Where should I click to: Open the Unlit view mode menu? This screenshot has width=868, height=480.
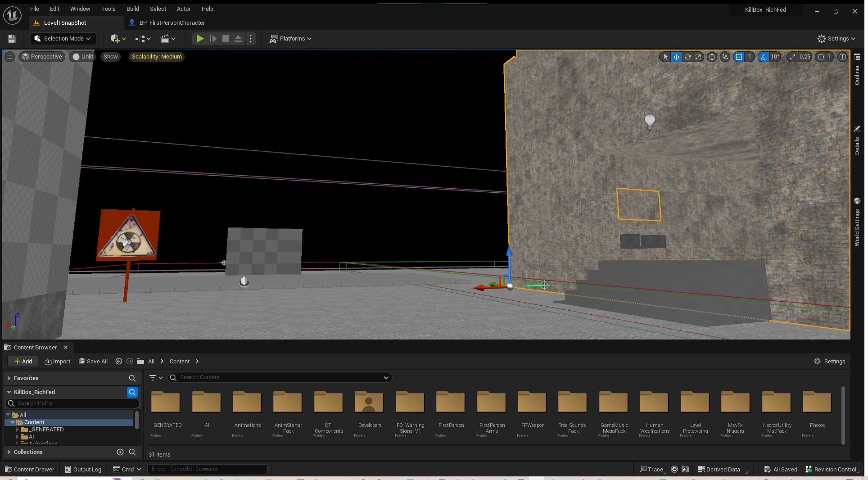click(x=83, y=57)
